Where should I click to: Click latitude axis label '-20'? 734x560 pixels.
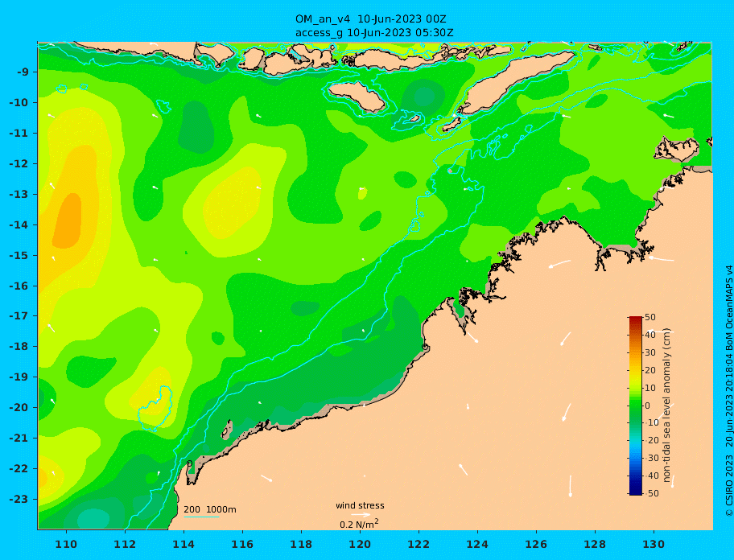19,407
